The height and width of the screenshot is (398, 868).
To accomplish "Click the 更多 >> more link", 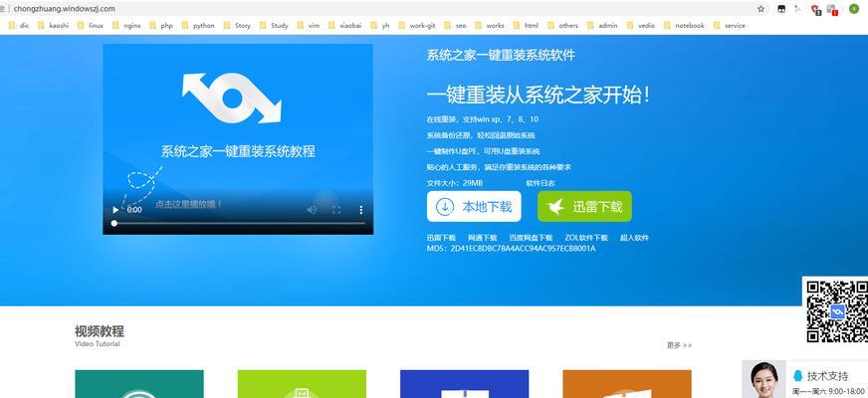I will pyautogui.click(x=679, y=345).
